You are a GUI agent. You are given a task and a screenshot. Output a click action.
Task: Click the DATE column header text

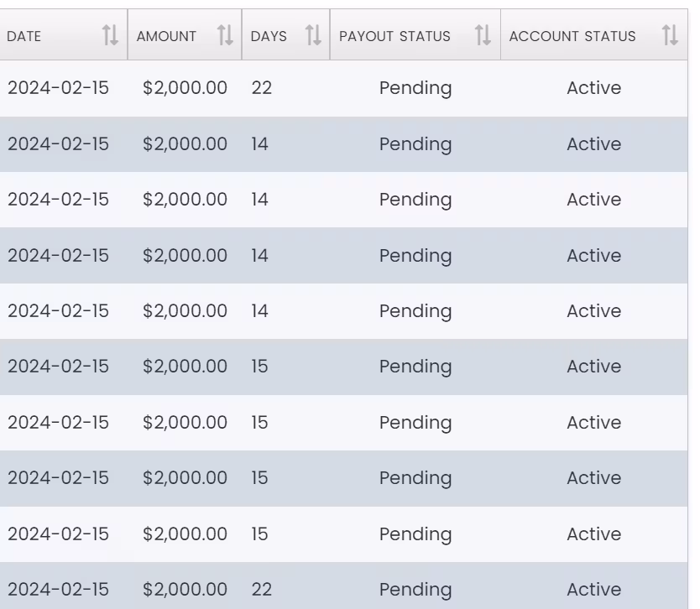click(24, 37)
